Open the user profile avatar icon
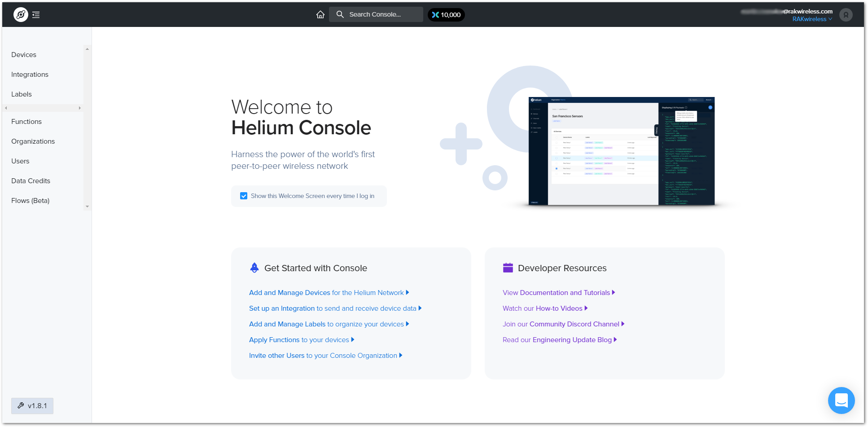Viewport: 868px width, 427px height. [846, 15]
